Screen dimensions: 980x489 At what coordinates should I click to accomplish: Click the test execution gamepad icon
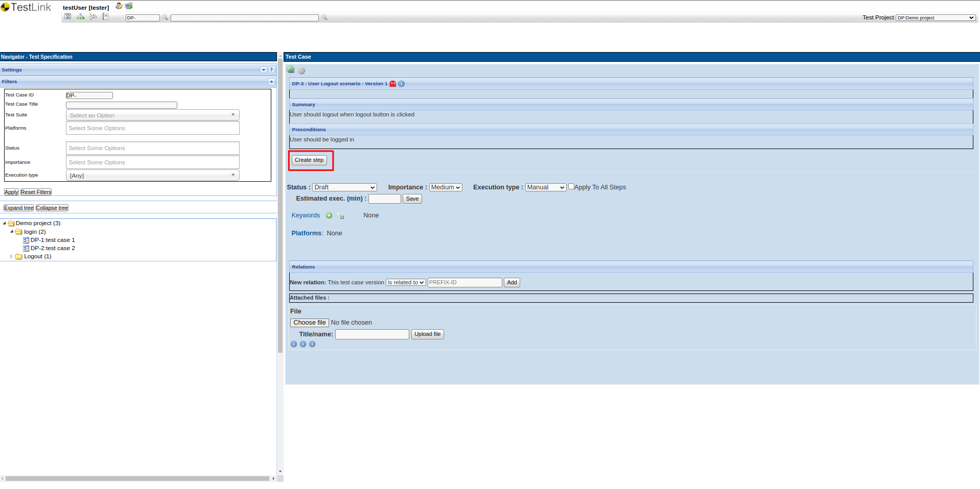click(93, 17)
